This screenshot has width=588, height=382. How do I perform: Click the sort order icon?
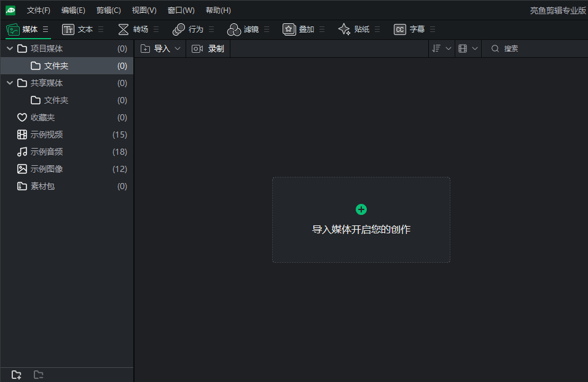pos(436,49)
